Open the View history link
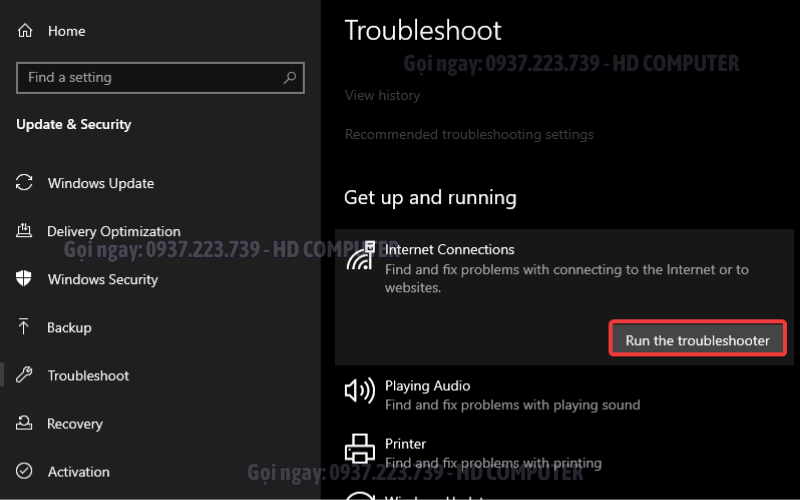This screenshot has width=800, height=500. point(382,95)
